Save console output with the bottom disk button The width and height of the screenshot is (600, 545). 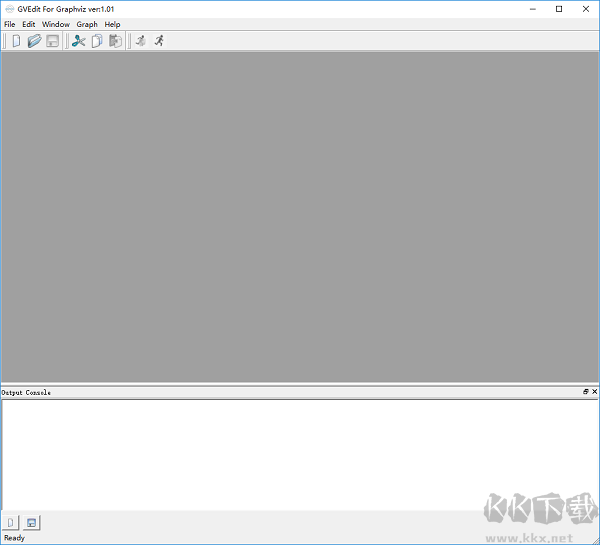coord(31,522)
